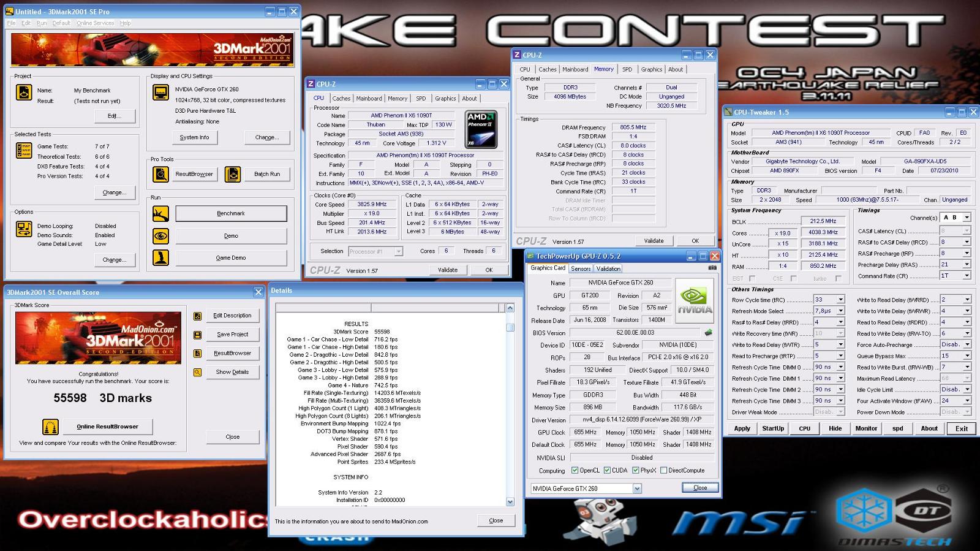The image size is (980, 551).
Task: Click the ResultBrowser magnifier icon in Pro Tools
Action: pos(160,174)
